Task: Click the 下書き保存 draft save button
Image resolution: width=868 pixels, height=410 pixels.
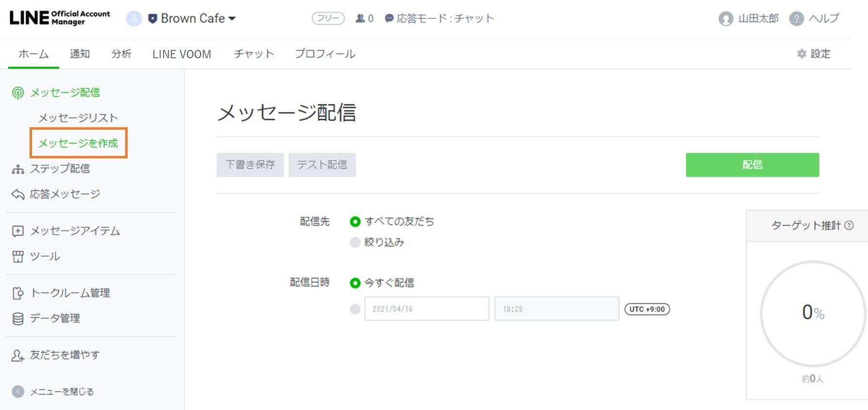Action: click(x=250, y=165)
